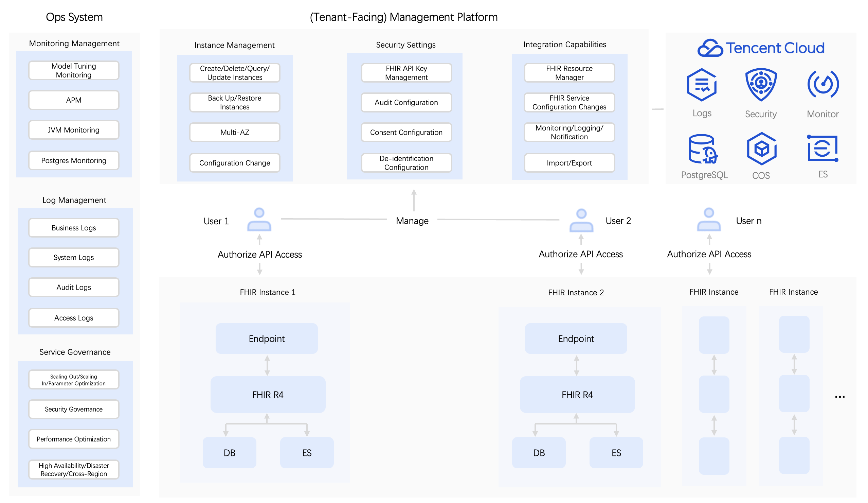The image size is (868, 503).
Task: Select ES block in FHIR Instance 1
Action: point(307,453)
